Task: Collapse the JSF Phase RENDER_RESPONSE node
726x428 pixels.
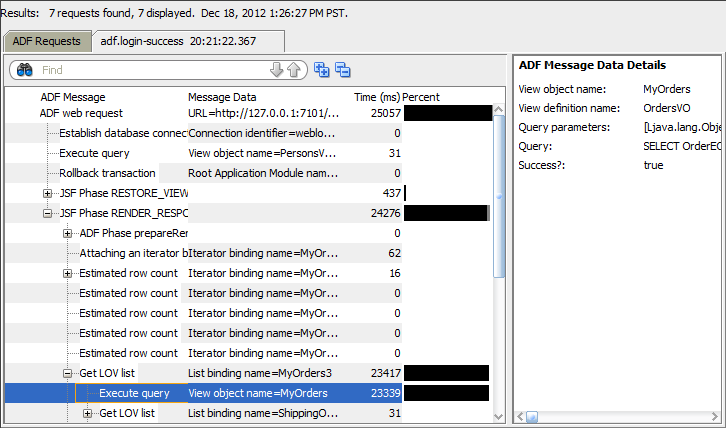Action: tap(47, 213)
